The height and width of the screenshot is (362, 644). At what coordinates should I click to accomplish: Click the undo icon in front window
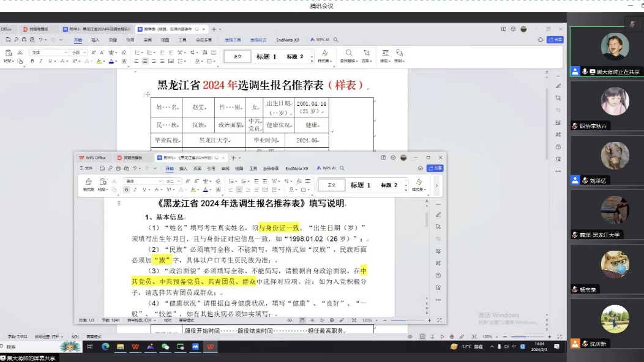pos(135,168)
